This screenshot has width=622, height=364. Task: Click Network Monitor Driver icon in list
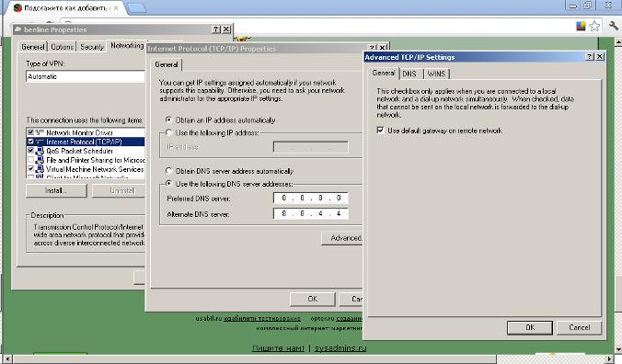pyautogui.click(x=40, y=132)
